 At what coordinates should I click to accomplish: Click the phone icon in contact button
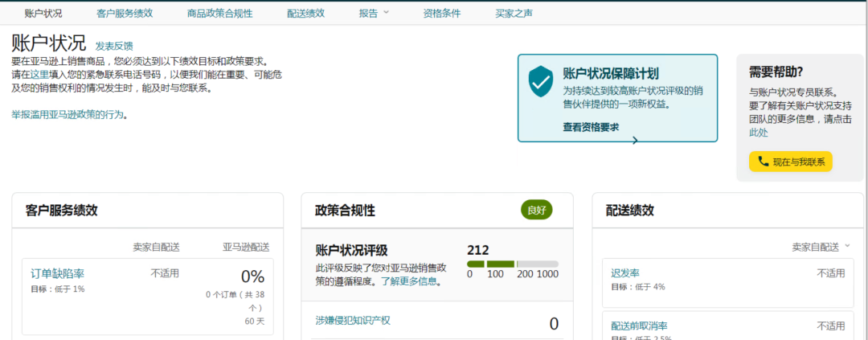(764, 161)
